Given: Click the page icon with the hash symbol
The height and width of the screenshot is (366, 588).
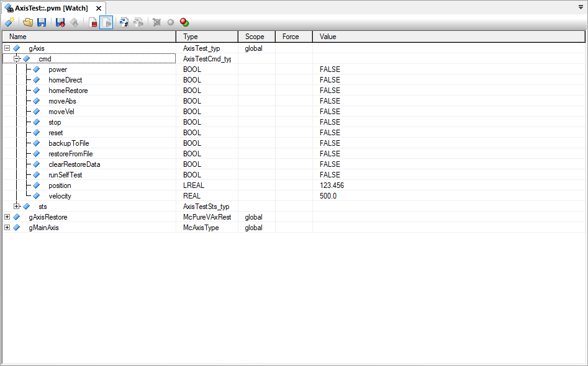Looking at the screenshot, I should coord(124,22).
